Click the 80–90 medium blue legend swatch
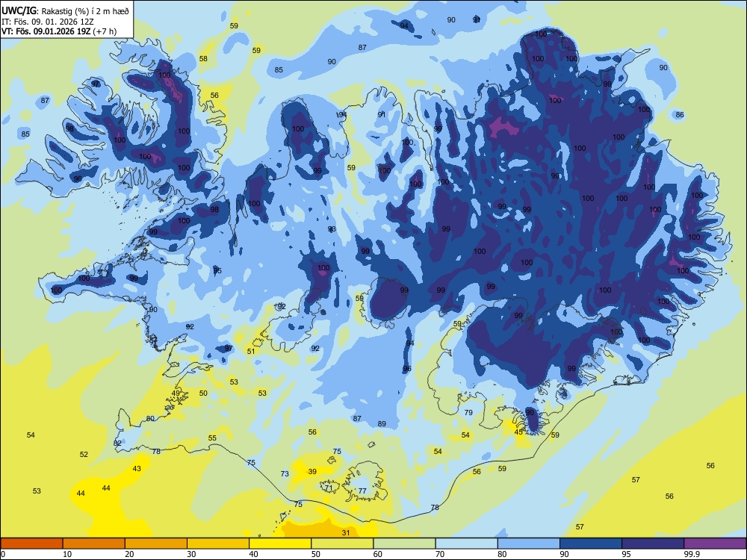 (x=529, y=544)
